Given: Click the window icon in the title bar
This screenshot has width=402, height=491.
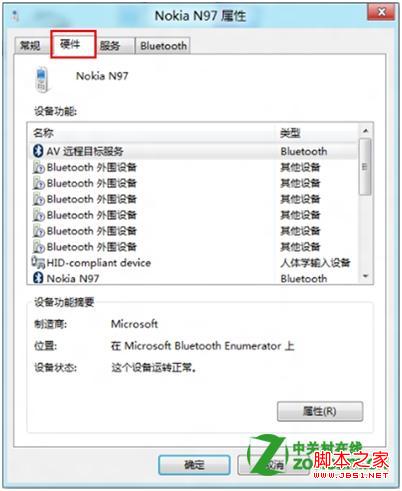Looking at the screenshot, I should point(15,15).
